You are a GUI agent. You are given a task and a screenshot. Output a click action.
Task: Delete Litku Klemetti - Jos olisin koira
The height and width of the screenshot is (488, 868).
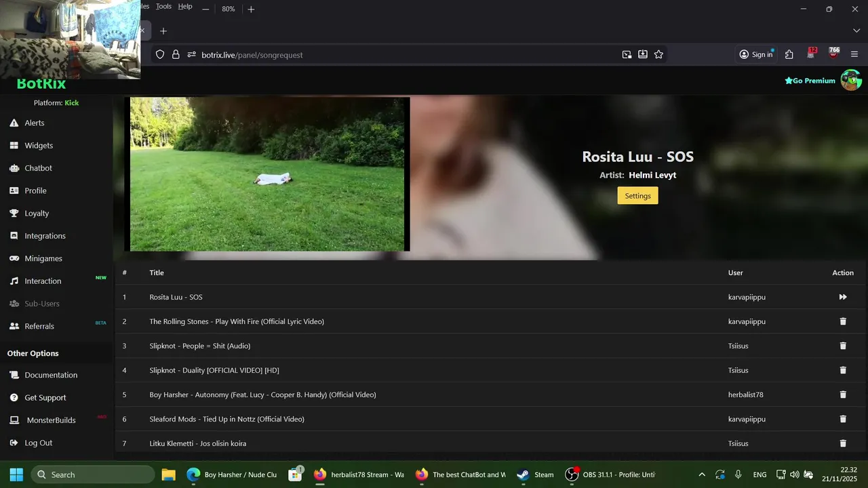pyautogui.click(x=843, y=443)
